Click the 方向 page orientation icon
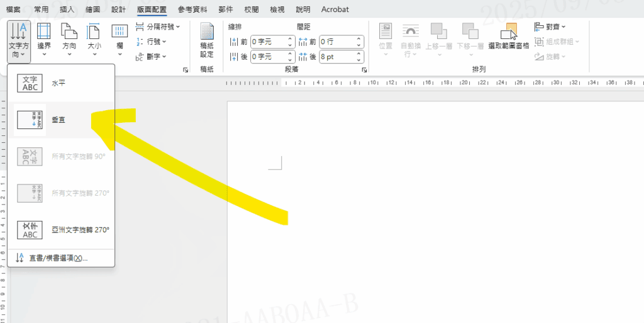The height and width of the screenshot is (323, 644). click(x=69, y=39)
